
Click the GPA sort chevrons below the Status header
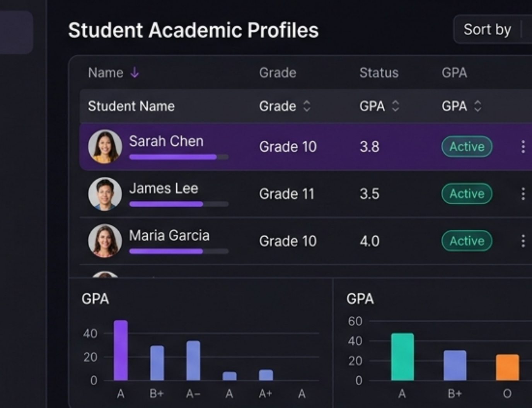(395, 106)
